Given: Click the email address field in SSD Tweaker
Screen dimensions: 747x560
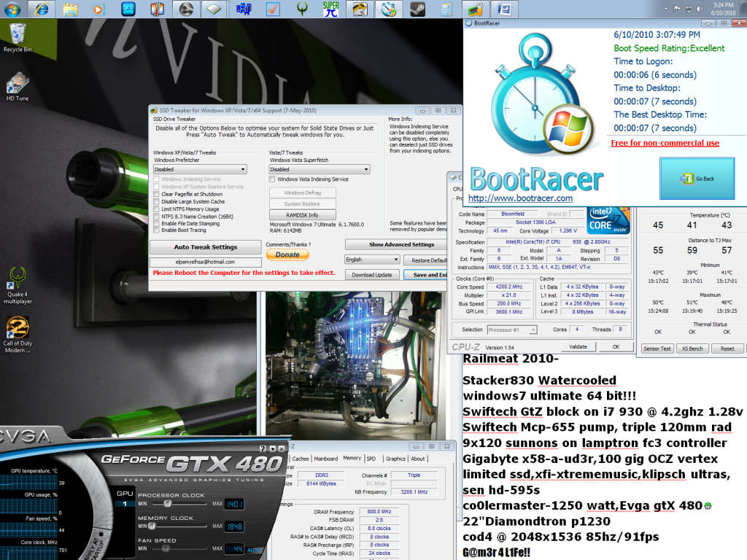Looking at the screenshot, I should pyautogui.click(x=205, y=262).
